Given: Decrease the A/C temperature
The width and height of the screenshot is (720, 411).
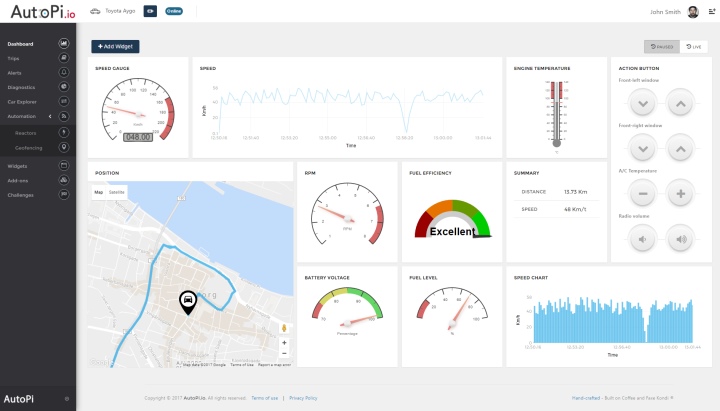Looking at the screenshot, I should (x=645, y=194).
